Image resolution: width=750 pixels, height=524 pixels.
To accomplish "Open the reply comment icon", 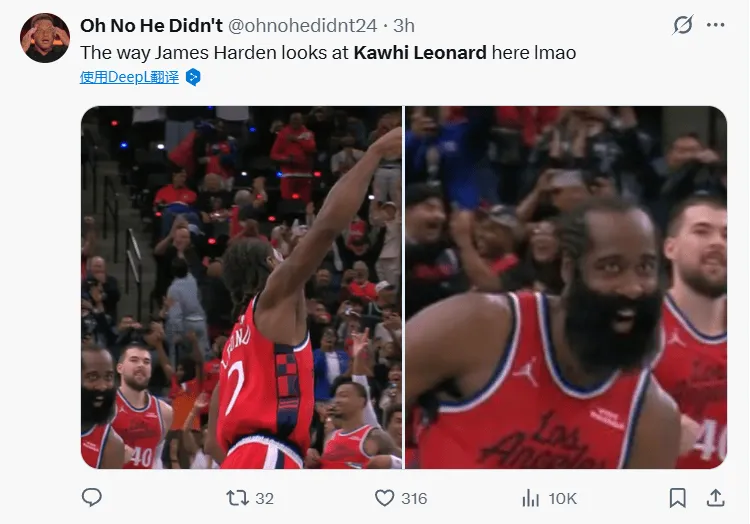I will pos(92,498).
